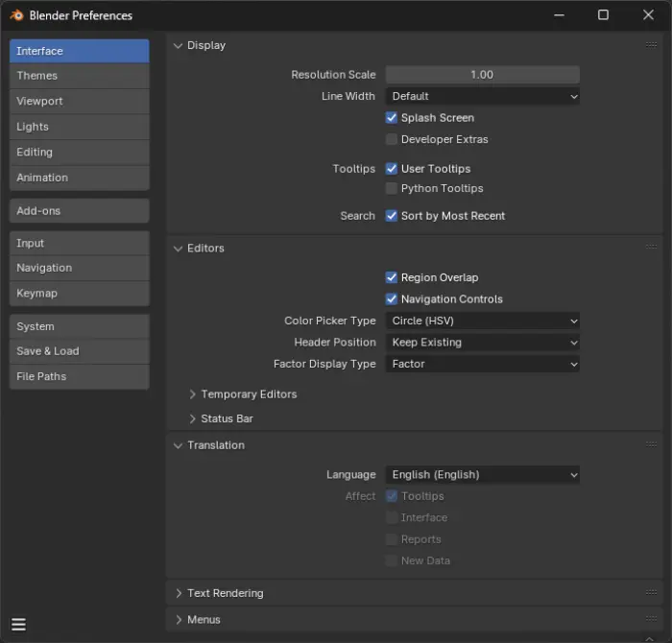Check the translation Interface checkbox

tap(392, 517)
